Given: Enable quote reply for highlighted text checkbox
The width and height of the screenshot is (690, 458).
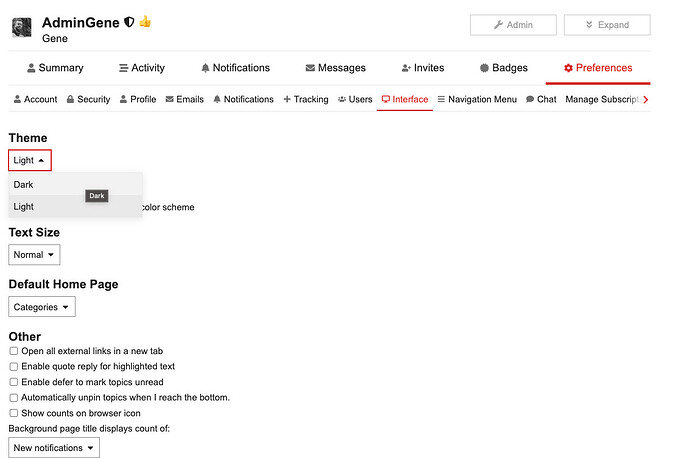Looking at the screenshot, I should (x=14, y=366).
